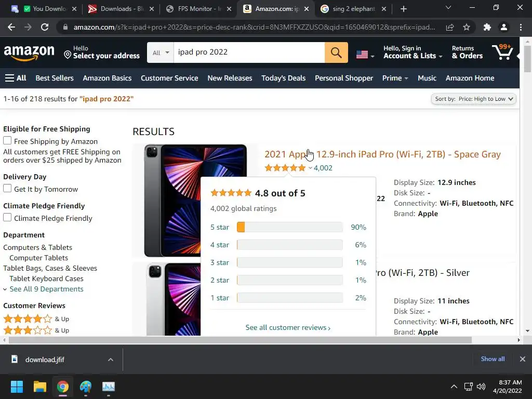Close the Amazon.com tab
Screen dimensions: 532x399
click(307, 9)
